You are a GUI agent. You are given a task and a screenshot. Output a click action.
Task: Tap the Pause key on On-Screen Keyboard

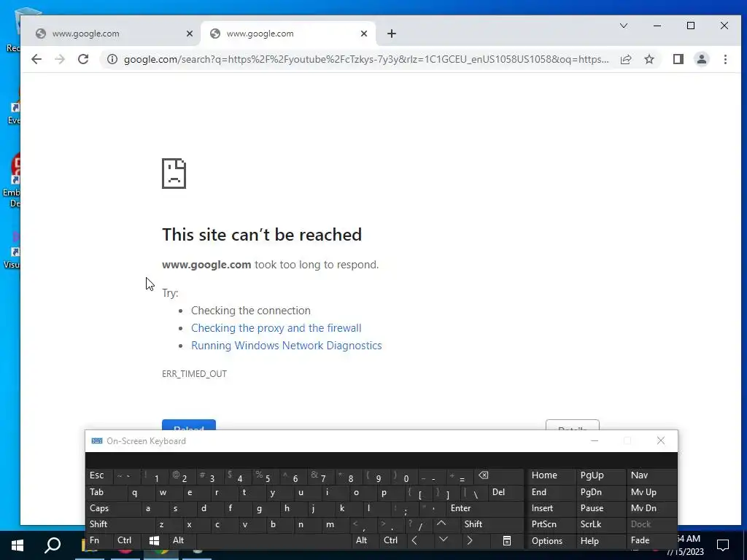click(x=601, y=508)
